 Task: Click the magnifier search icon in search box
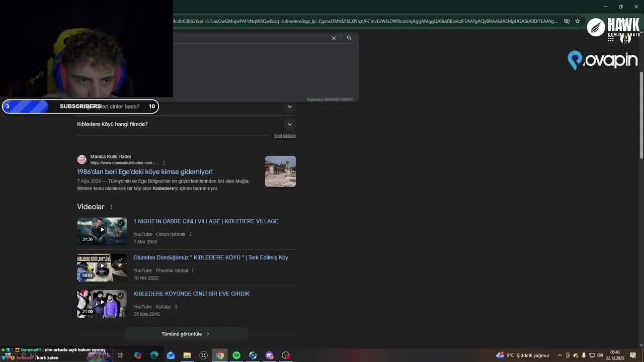point(349,38)
